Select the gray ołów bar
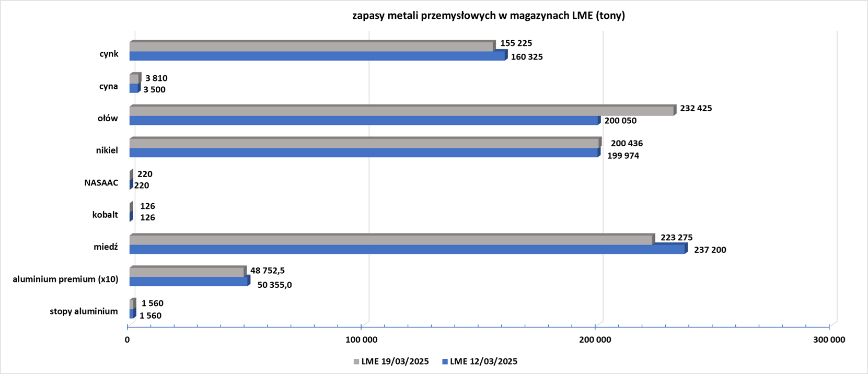This screenshot has height=374, width=868. click(401, 111)
